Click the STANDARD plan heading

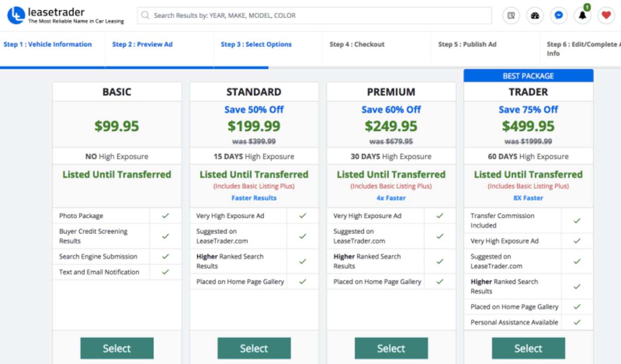tap(254, 92)
